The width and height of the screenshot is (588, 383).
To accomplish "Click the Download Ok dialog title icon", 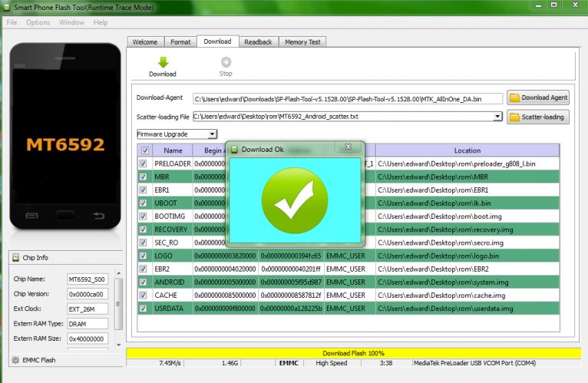I will [234, 150].
